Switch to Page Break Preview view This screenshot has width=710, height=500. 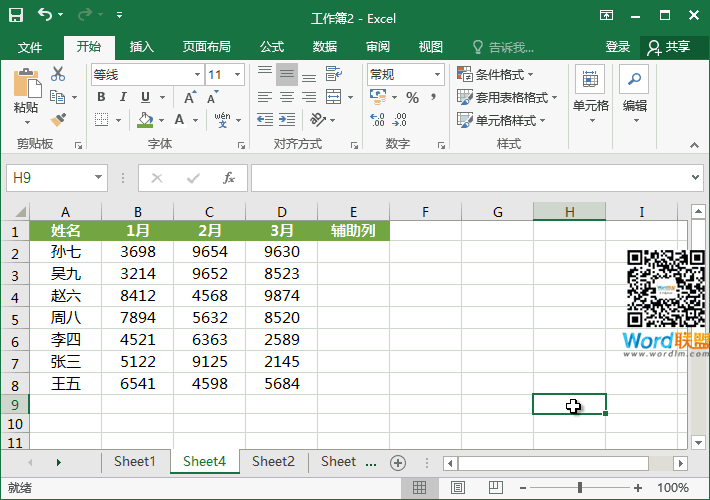496,487
